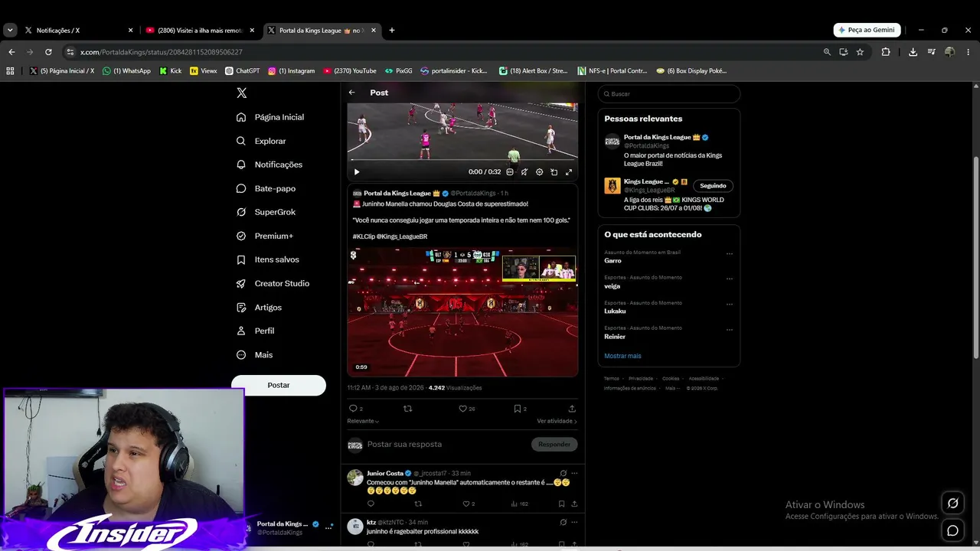
Task: Open Notificações in sidebar
Action: click(x=270, y=165)
